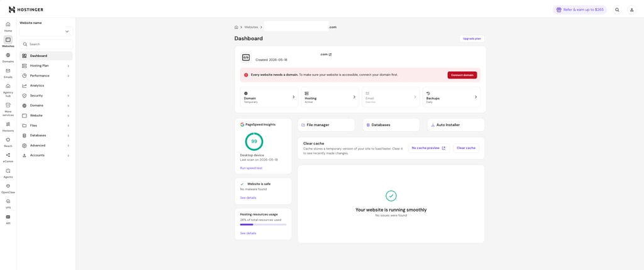Click the red alert icon in the warning banner
Viewport: 644px width, 270px height.
click(246, 75)
